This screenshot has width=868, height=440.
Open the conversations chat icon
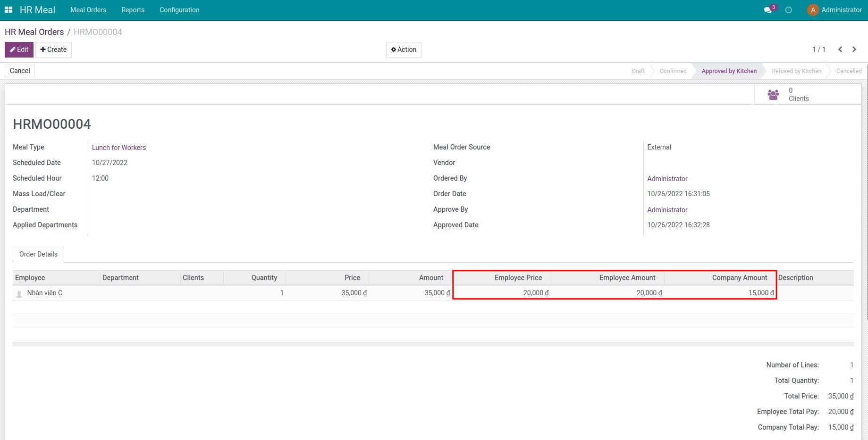[768, 10]
